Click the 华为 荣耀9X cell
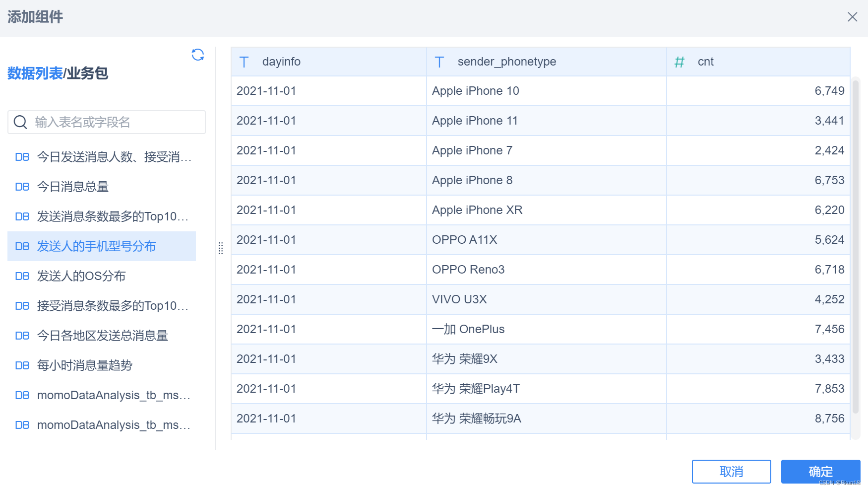 point(547,359)
